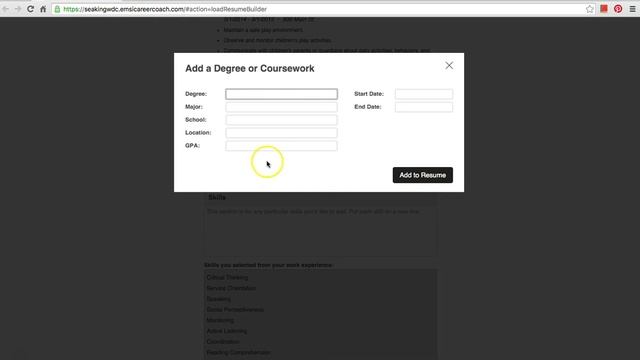Close the Add a Degree dialog
Screen dimensions: 640x360
coord(449,65)
